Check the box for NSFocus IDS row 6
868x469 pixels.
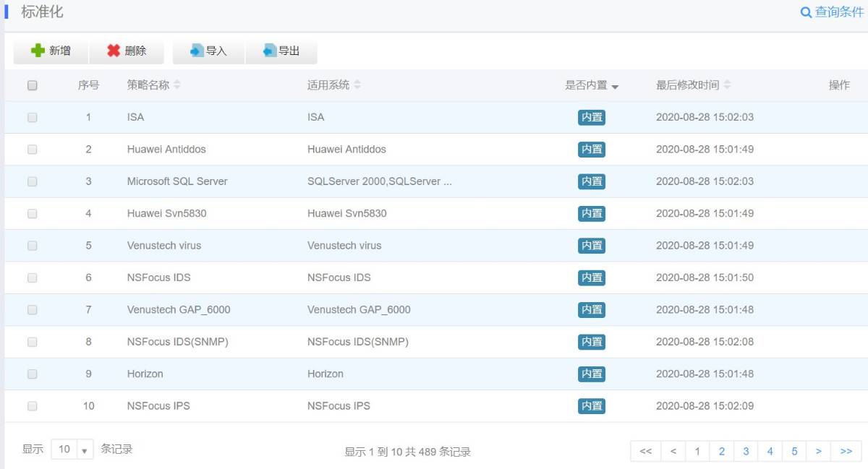(x=32, y=277)
